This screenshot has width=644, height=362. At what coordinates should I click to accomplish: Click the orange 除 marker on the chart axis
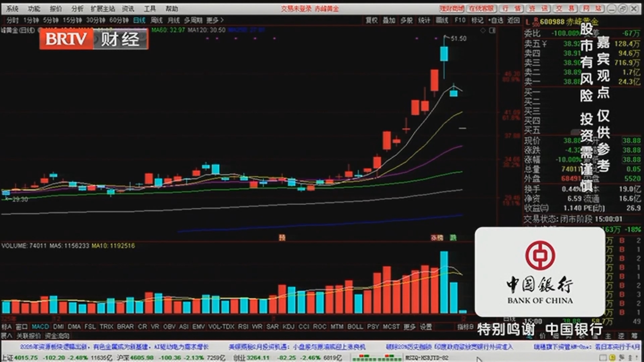click(x=282, y=238)
